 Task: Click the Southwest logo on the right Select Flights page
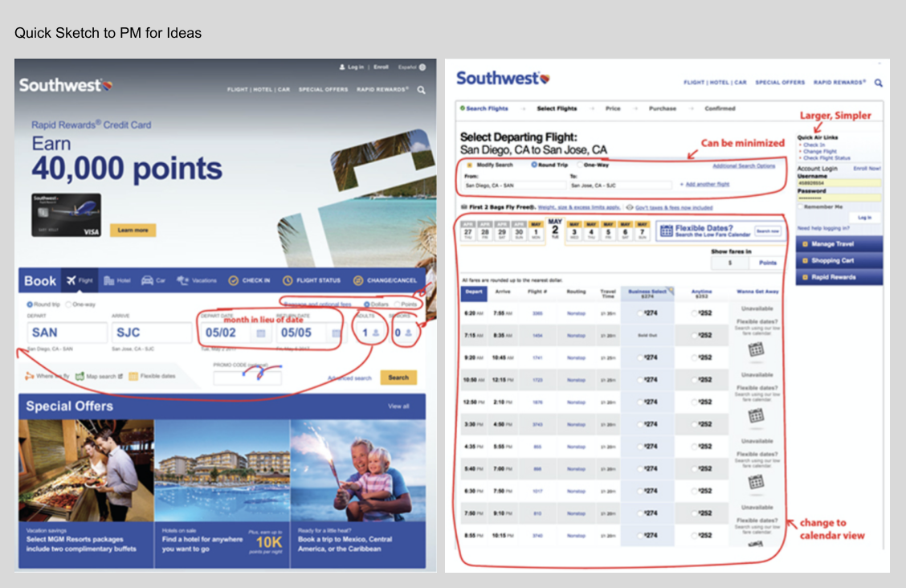(x=503, y=78)
